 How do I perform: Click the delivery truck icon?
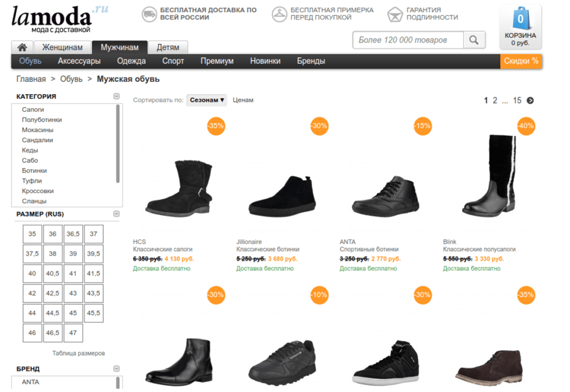(149, 14)
